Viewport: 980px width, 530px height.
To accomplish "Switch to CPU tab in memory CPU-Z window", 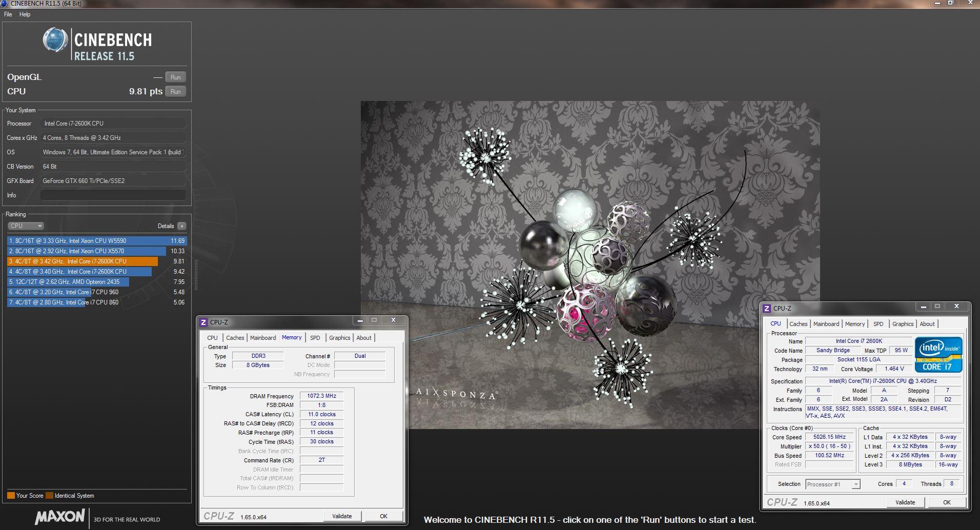I will click(212, 338).
